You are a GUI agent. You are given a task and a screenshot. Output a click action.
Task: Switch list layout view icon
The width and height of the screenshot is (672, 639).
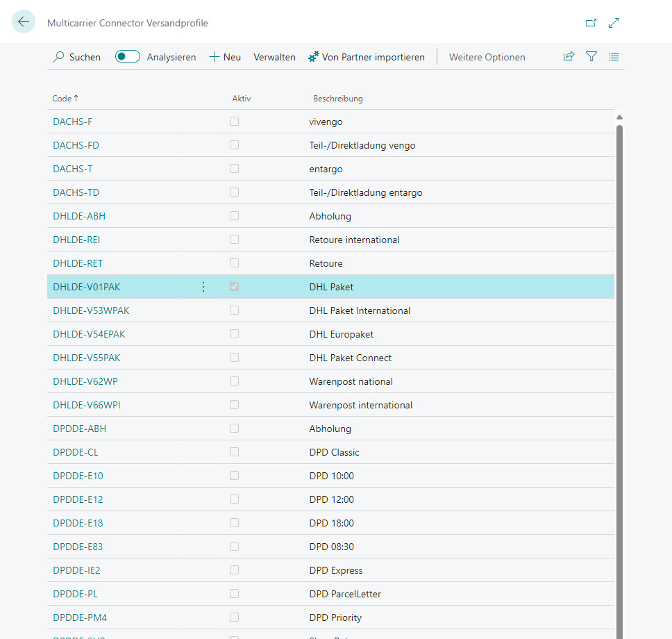(x=614, y=57)
